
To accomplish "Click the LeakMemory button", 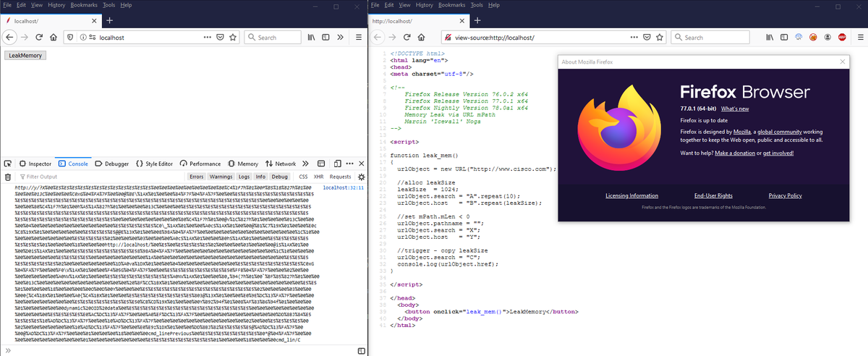I will point(26,55).
